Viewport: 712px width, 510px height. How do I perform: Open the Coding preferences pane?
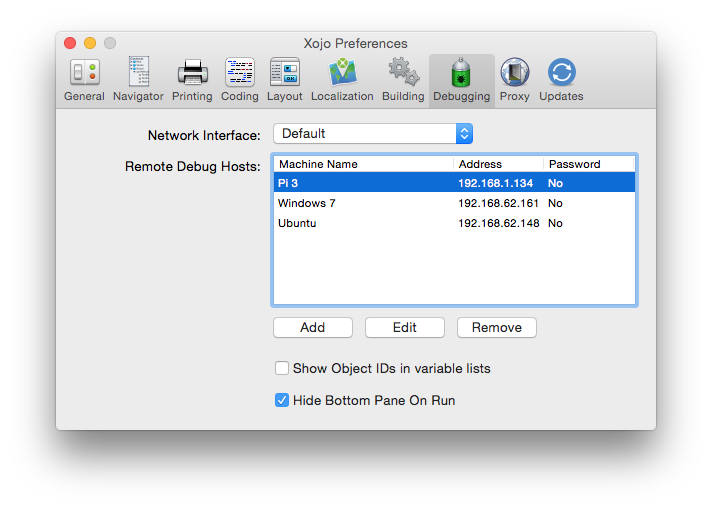point(240,80)
